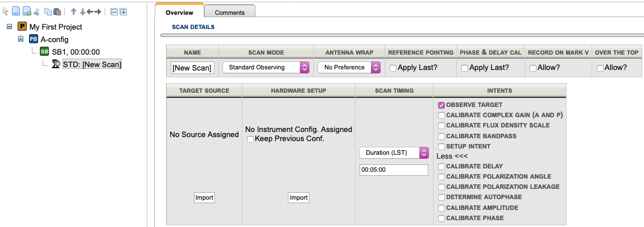Open the Antenna Wrap No Preference dropdown
The width and height of the screenshot is (644, 227).
click(349, 67)
